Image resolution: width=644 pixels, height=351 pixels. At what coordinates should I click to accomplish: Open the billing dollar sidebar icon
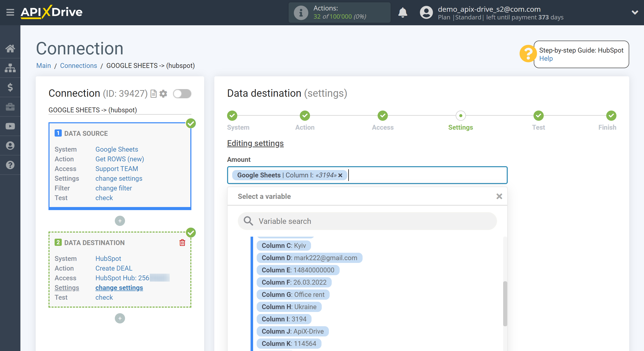(x=10, y=87)
